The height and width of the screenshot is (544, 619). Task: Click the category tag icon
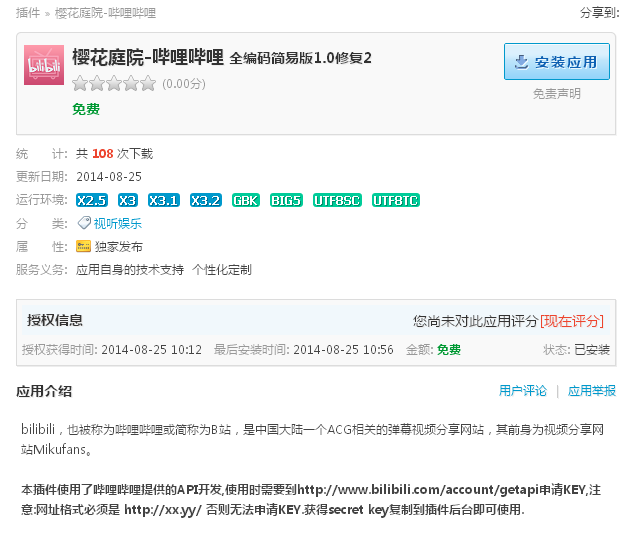84,223
